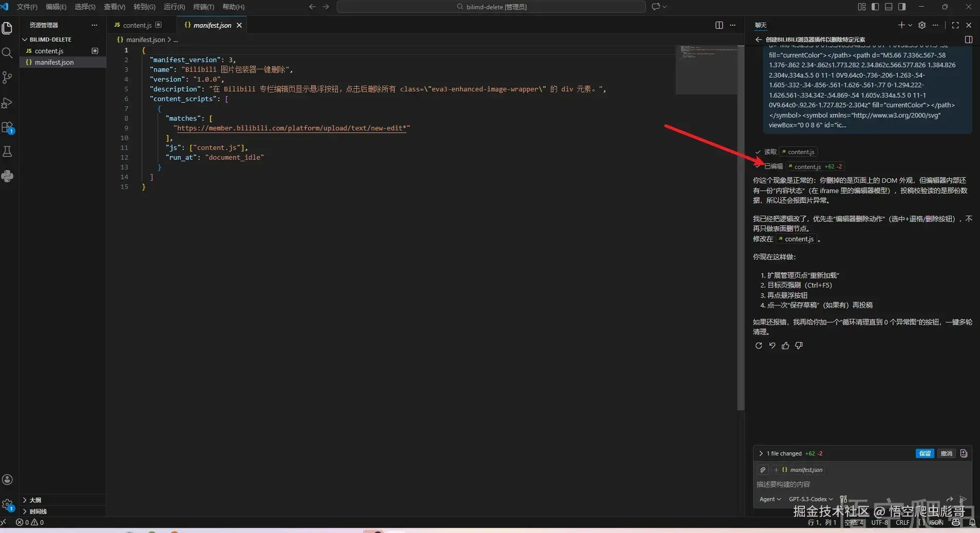Toggle the secondary side bar

pyautogui.click(x=902, y=7)
